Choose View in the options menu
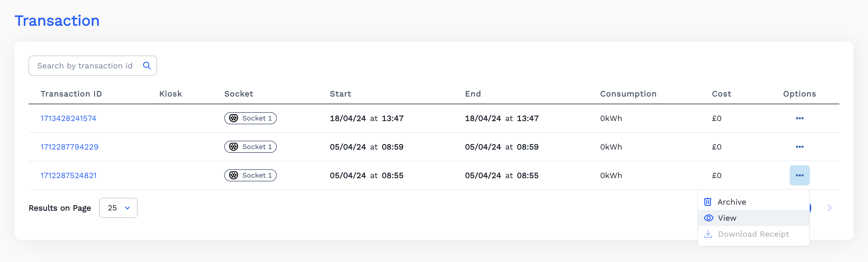868x262 pixels. coord(727,218)
